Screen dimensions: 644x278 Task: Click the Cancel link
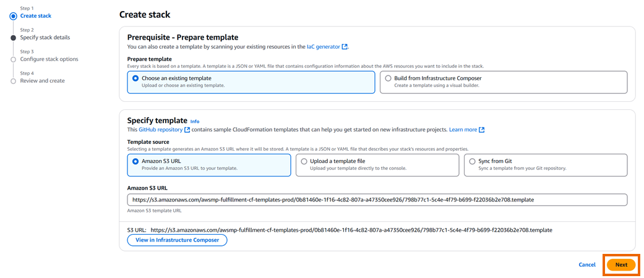[x=586, y=264]
